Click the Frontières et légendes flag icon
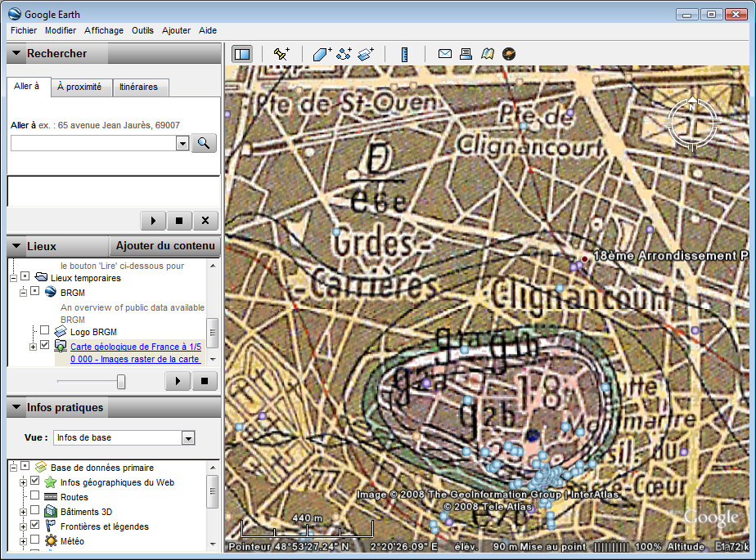 click(51, 526)
